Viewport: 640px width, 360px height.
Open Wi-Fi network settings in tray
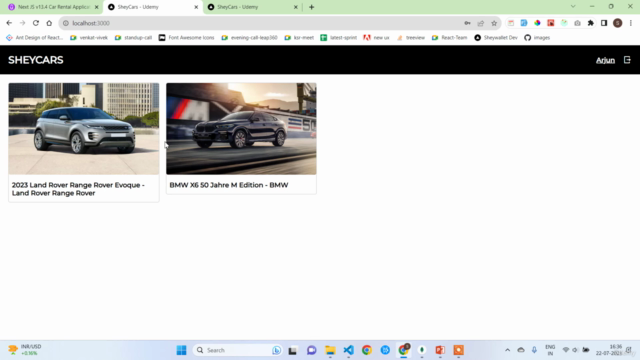tap(566, 350)
